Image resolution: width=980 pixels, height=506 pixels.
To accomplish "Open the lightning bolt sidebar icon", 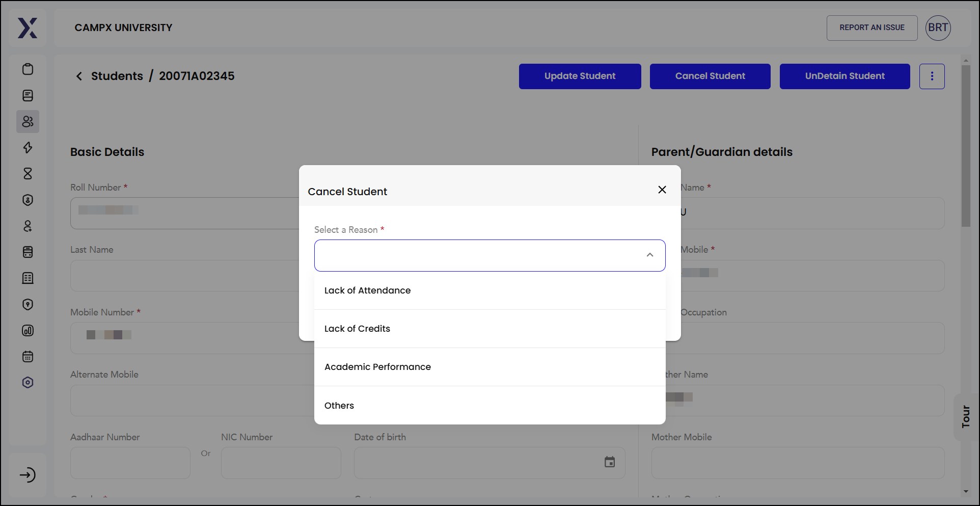I will tap(28, 148).
